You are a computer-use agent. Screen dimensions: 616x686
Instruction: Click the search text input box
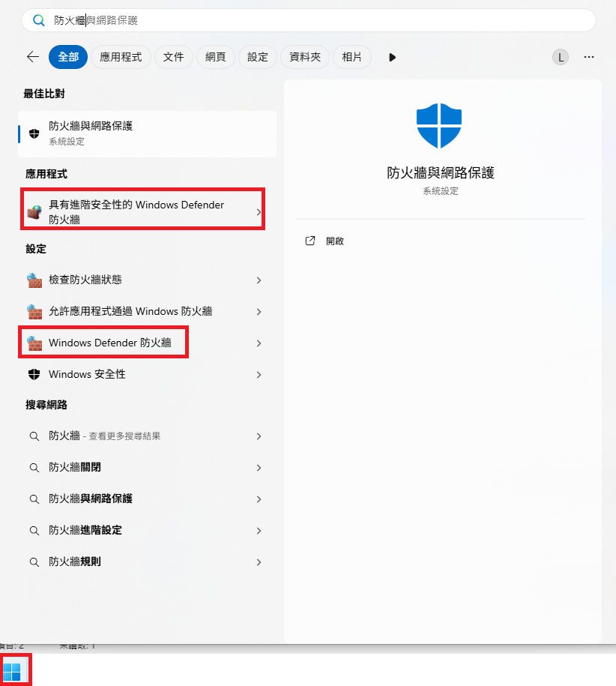[315, 20]
